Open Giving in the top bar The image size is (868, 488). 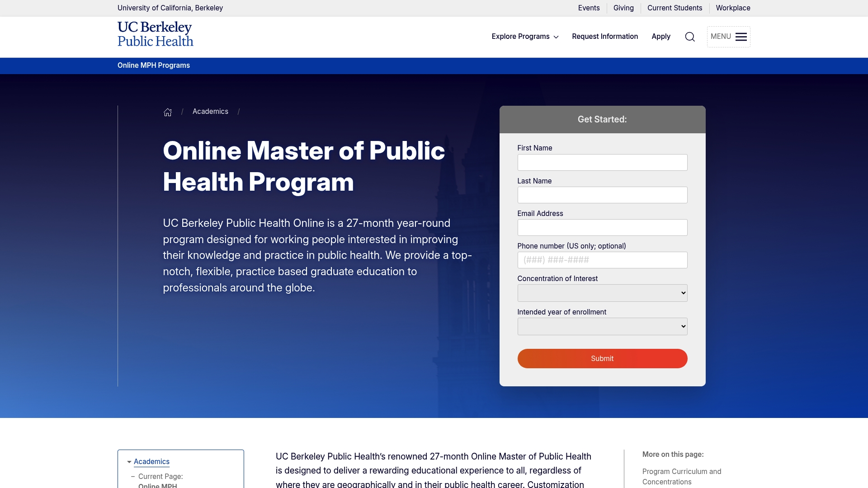[623, 8]
